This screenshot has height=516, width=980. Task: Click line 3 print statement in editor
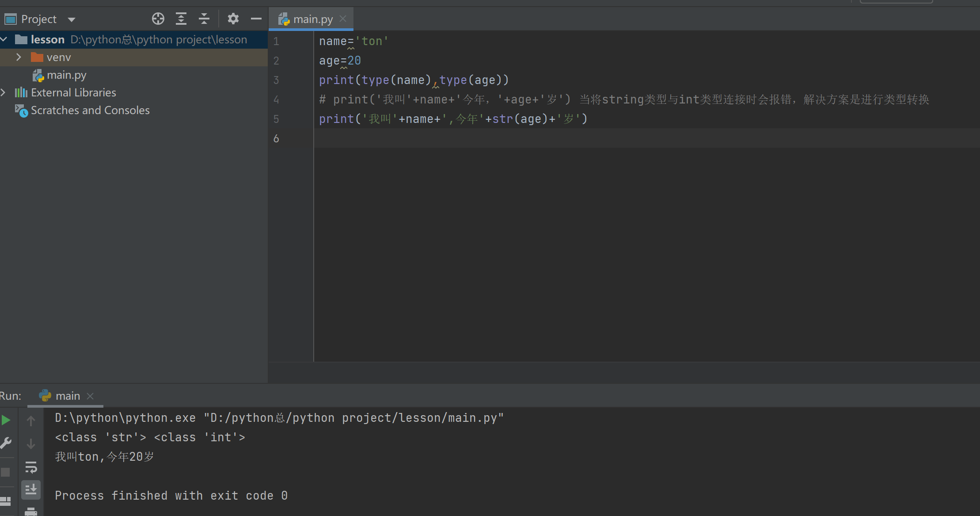[414, 80]
